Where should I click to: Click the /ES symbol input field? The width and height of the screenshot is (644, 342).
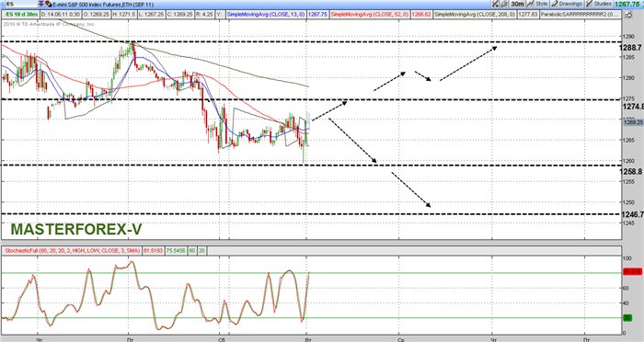pos(21,4)
